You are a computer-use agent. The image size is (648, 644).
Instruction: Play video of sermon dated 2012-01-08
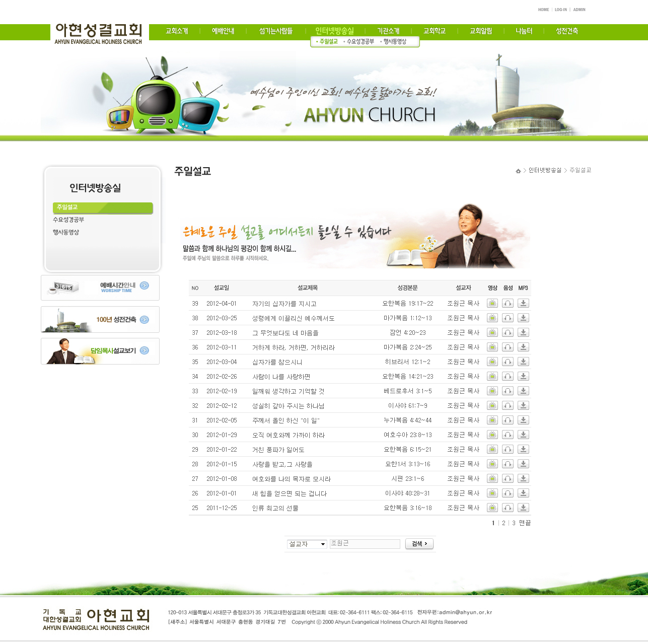(x=492, y=478)
